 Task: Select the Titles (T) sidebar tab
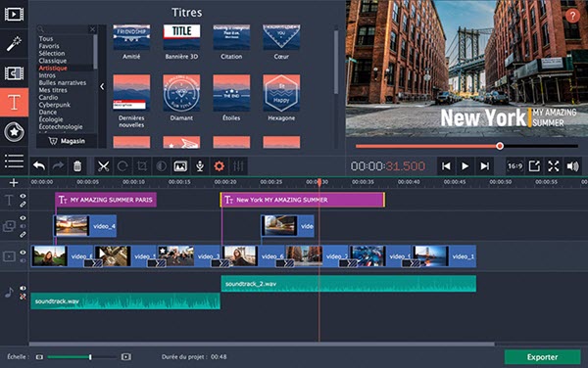(x=14, y=103)
